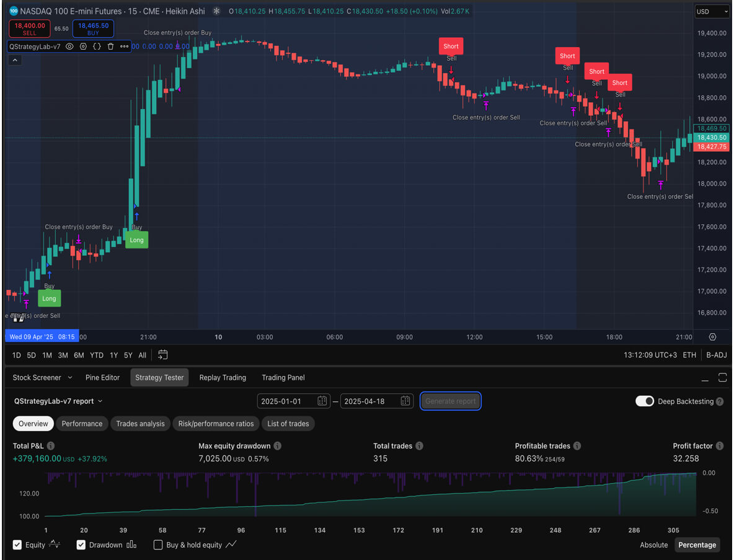Click the NASDAQ 100 symbol logo icon

tap(14, 11)
